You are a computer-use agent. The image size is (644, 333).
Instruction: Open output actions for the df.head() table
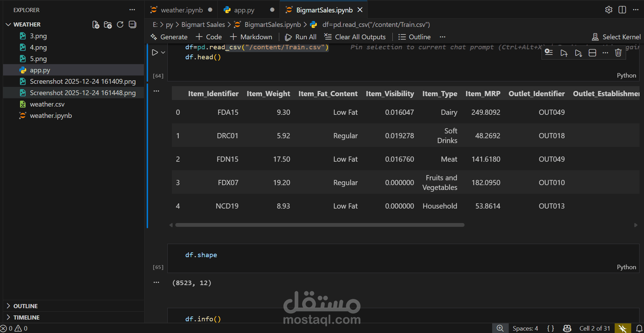coord(156,91)
